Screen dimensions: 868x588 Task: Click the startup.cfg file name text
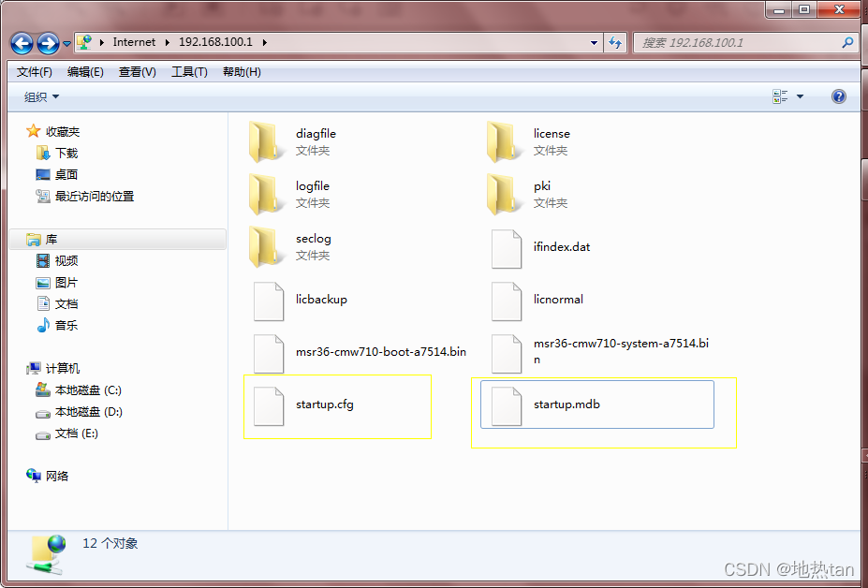(324, 404)
